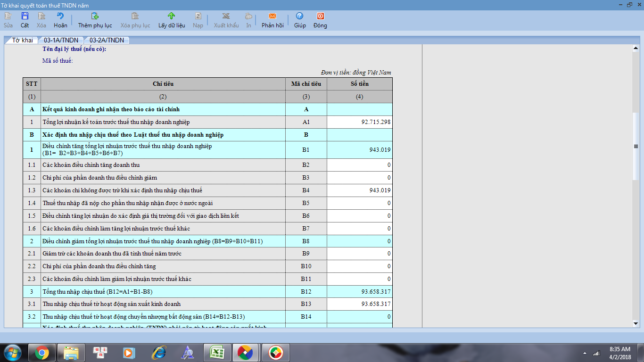Click the B4 amount field 943.019
Screen dimensions: 644x362
coord(359,190)
